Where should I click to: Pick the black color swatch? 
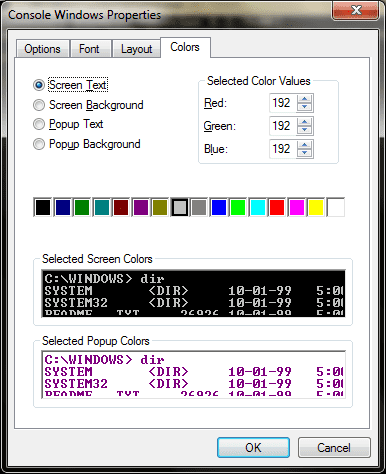[x=43, y=207]
